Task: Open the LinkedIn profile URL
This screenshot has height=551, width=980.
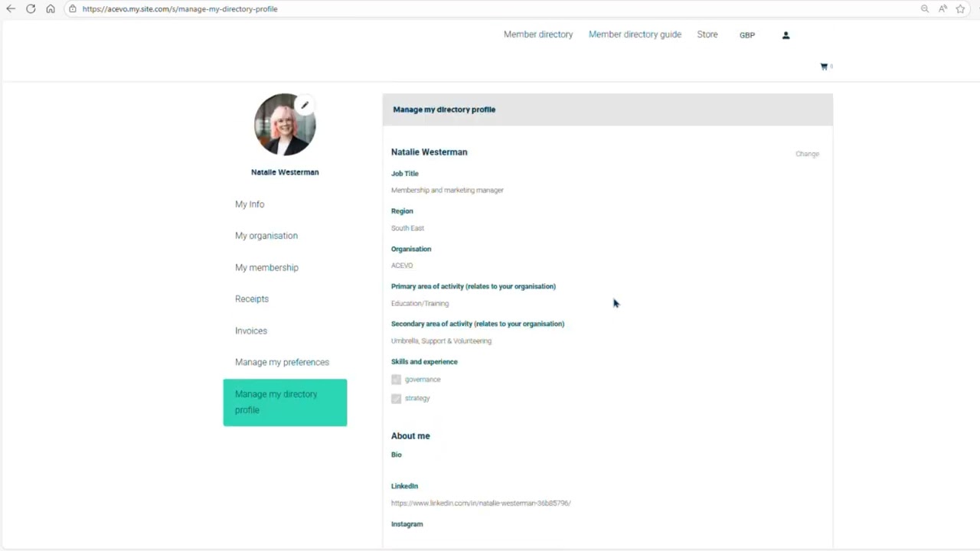Action: pyautogui.click(x=481, y=504)
